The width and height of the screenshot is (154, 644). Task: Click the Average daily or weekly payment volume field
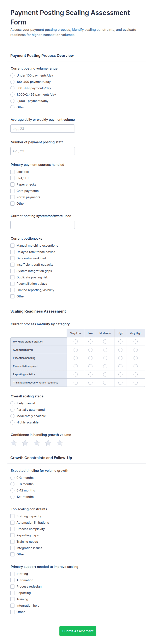pos(43,129)
